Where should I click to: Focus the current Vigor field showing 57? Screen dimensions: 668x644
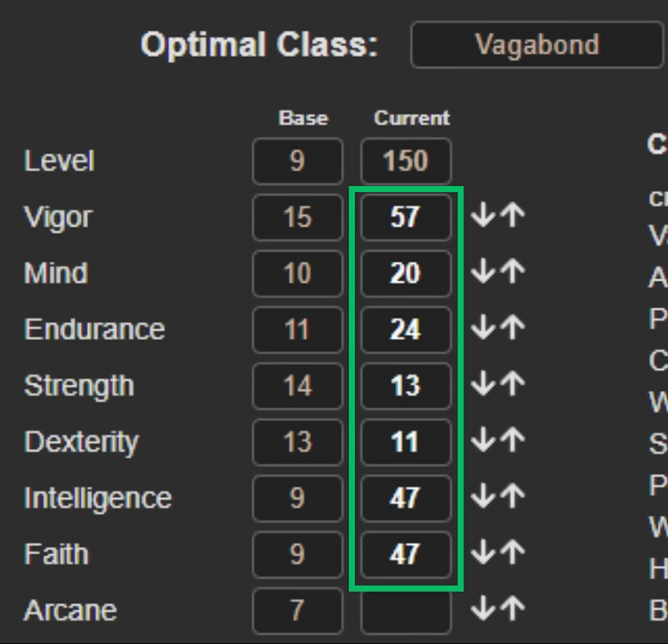tap(406, 217)
